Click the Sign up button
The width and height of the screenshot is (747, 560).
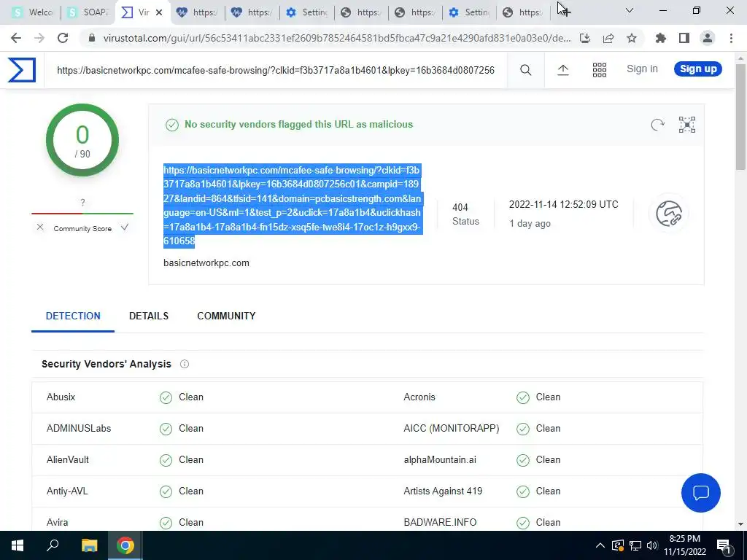coord(698,69)
